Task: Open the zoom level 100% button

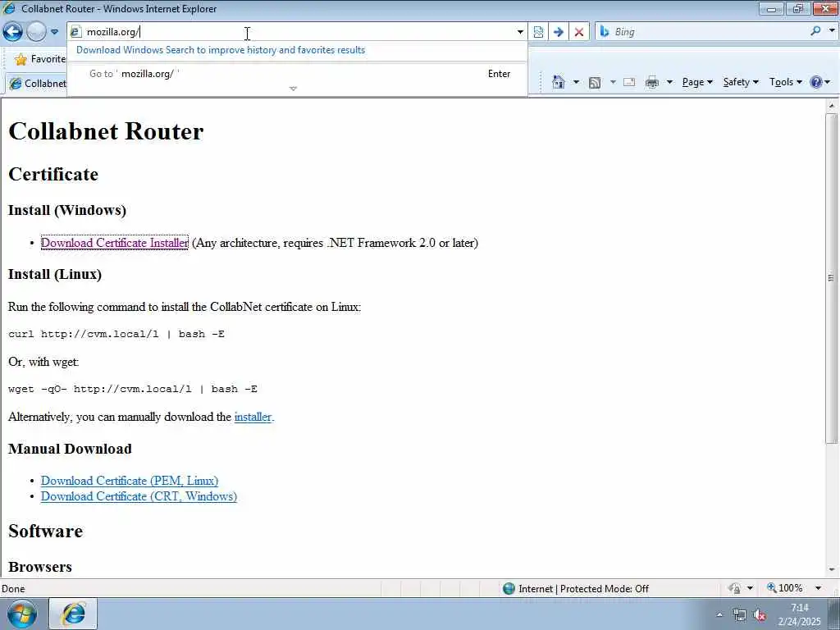Action: coord(785,588)
